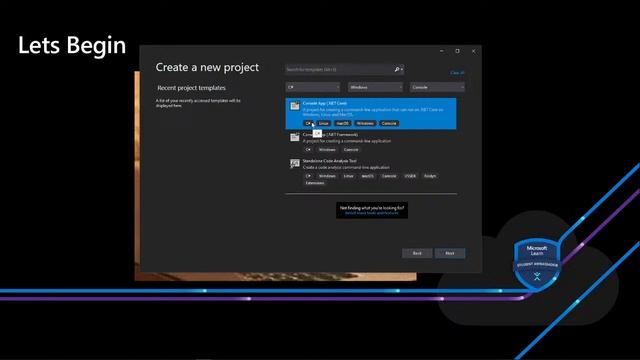Click Linux tag on Console App (.NET Core)
Viewport: 640px width, 360px height.
tap(323, 123)
